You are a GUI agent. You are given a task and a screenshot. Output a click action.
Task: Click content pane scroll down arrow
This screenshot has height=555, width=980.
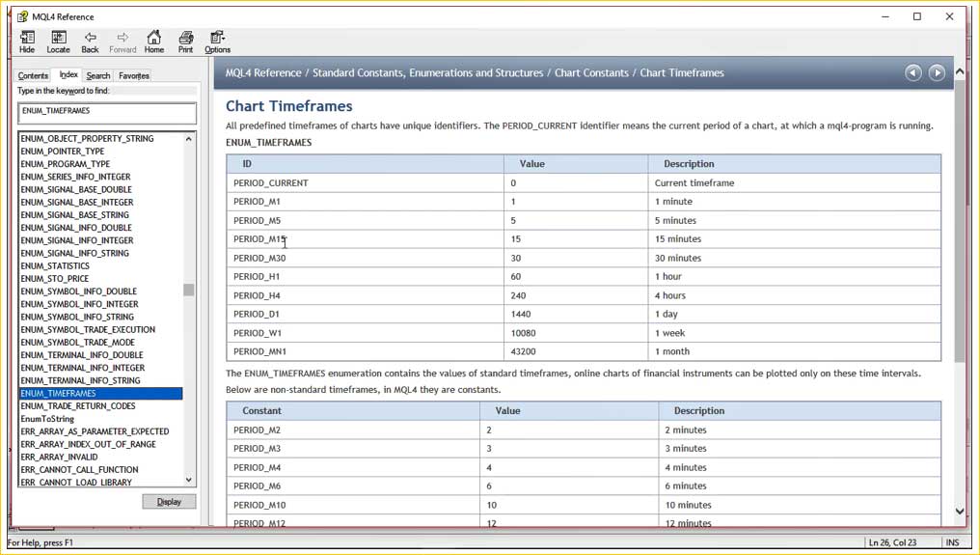[x=960, y=512]
